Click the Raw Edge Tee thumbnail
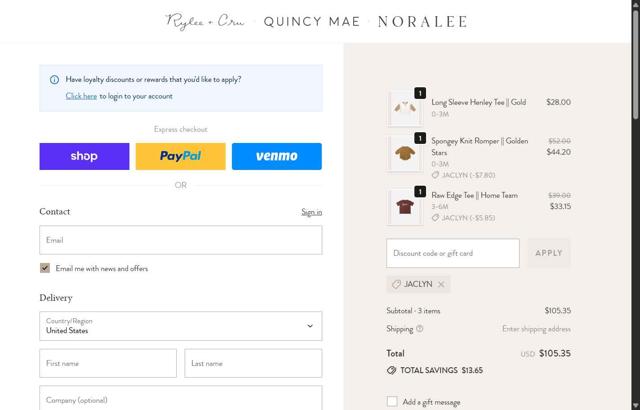The image size is (640, 410). click(405, 207)
